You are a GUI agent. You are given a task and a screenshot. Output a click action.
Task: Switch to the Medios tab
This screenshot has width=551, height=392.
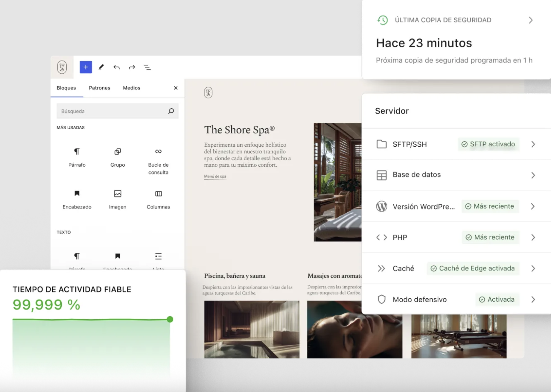click(131, 88)
